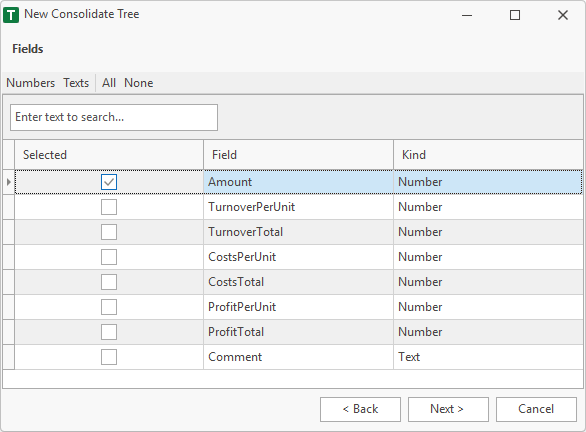Enable the TurnoverPerUnit checkbox
The height and width of the screenshot is (432, 586).
pos(109,207)
